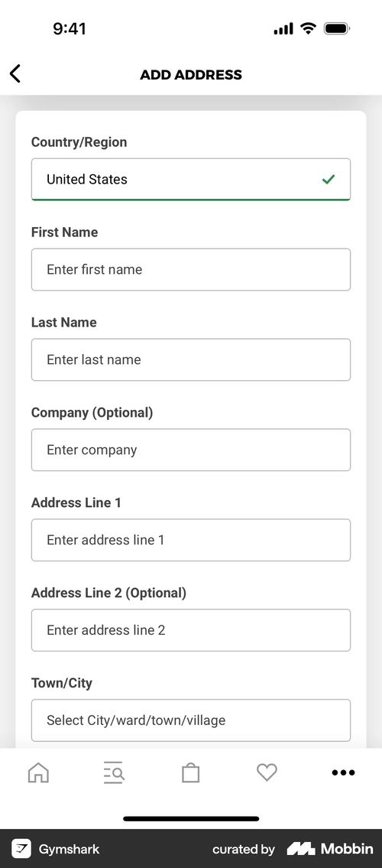Open the Home tab icon
Screen dimensions: 382x868
point(38,772)
